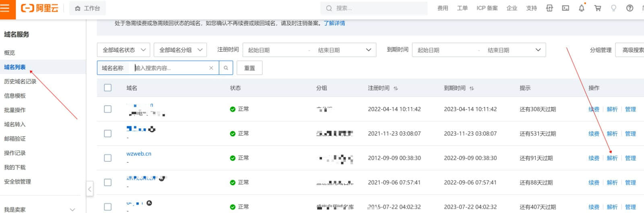
Task: Open the hamburger menu in top-left
Action: 6,8
